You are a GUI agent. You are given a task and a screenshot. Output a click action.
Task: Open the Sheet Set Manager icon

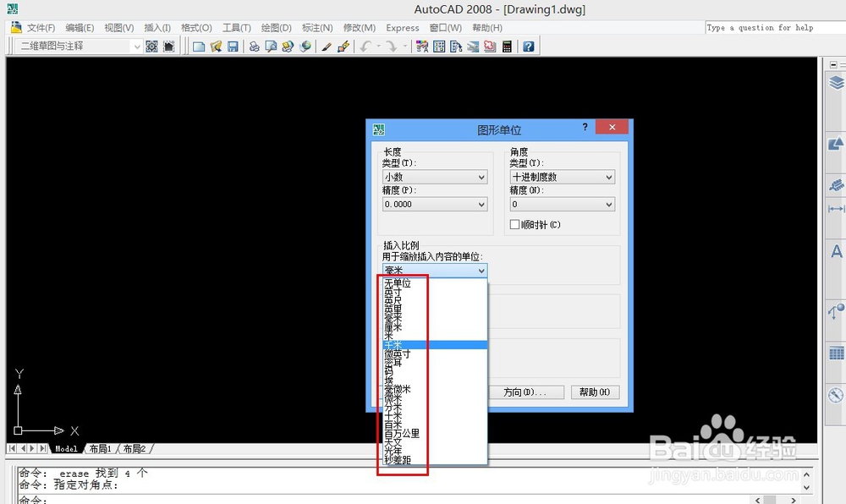[473, 47]
